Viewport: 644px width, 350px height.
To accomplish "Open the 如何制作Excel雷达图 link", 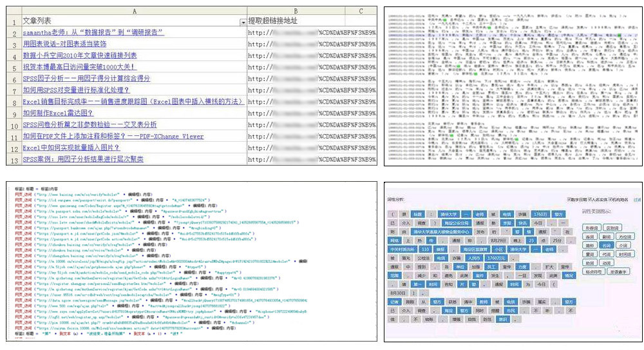I will 58,113.
